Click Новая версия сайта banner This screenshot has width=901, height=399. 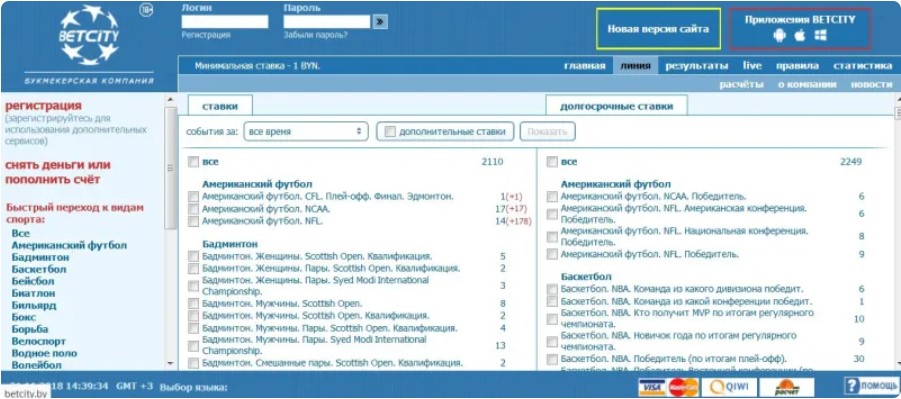tap(658, 29)
